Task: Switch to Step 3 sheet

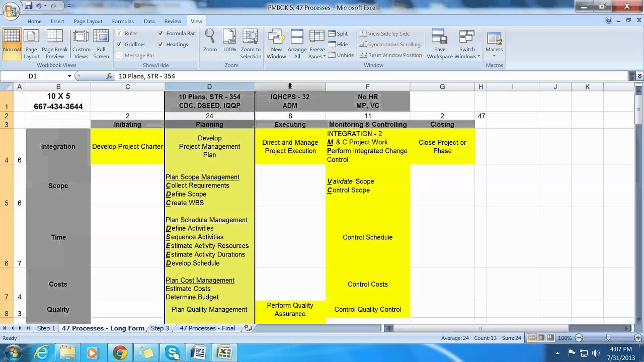Action: [160, 328]
